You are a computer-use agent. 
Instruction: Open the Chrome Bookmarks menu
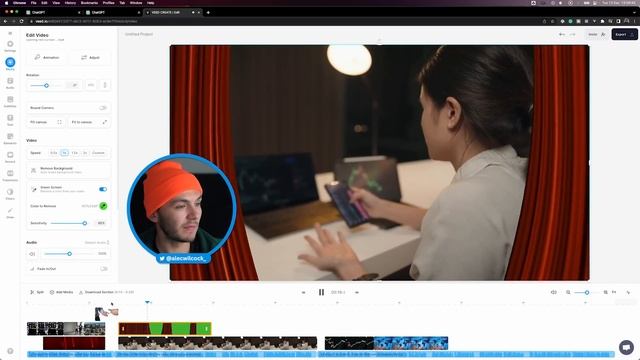89,3
